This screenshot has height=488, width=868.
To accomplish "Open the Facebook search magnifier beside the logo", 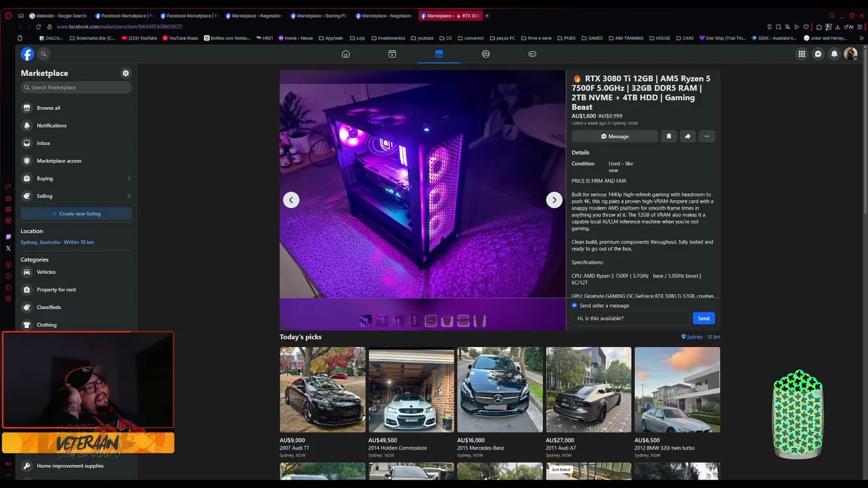I will tap(43, 54).
